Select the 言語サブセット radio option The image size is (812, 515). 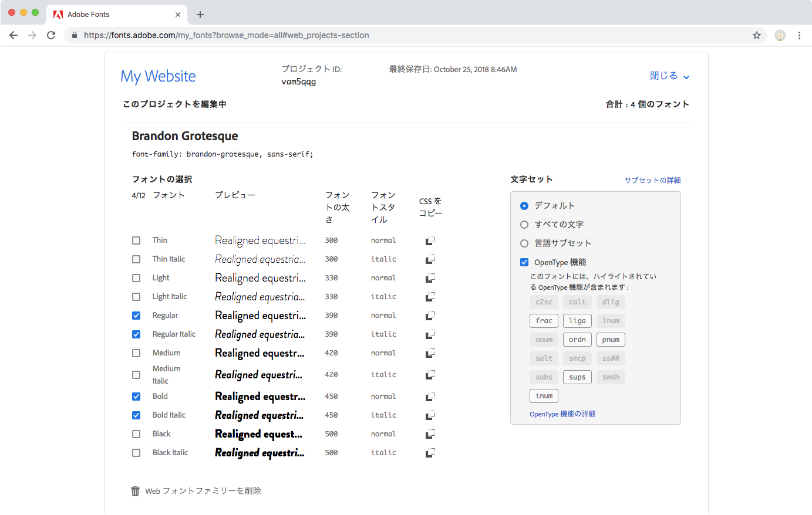point(524,243)
